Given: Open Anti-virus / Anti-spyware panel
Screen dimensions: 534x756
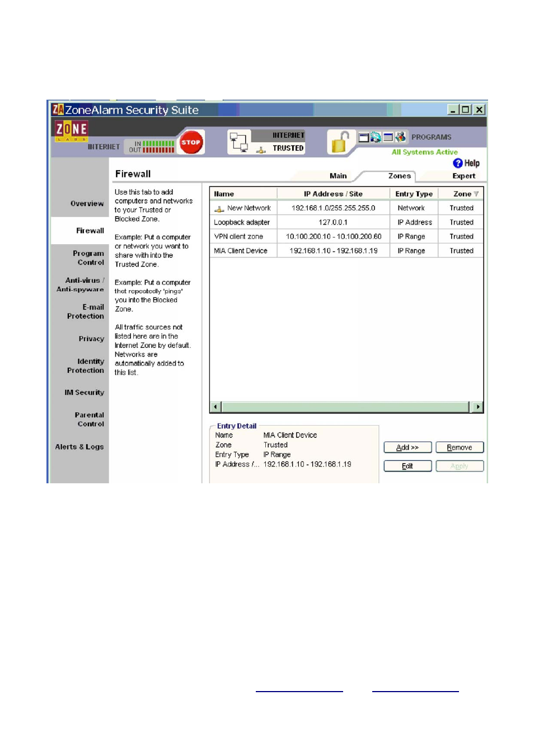Looking at the screenshot, I should coord(81,284).
